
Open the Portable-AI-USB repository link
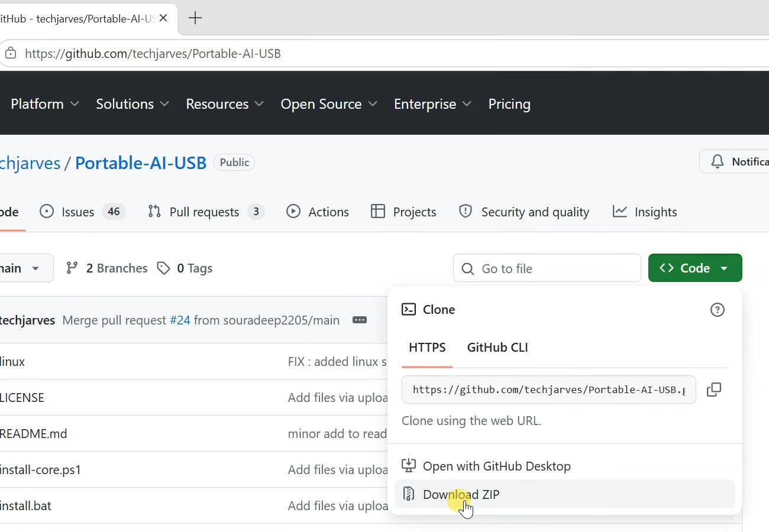point(141,163)
